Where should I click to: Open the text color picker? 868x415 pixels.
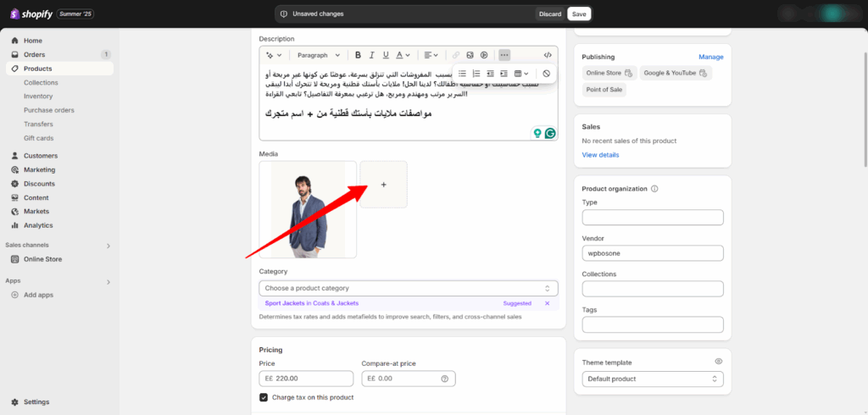click(x=404, y=55)
